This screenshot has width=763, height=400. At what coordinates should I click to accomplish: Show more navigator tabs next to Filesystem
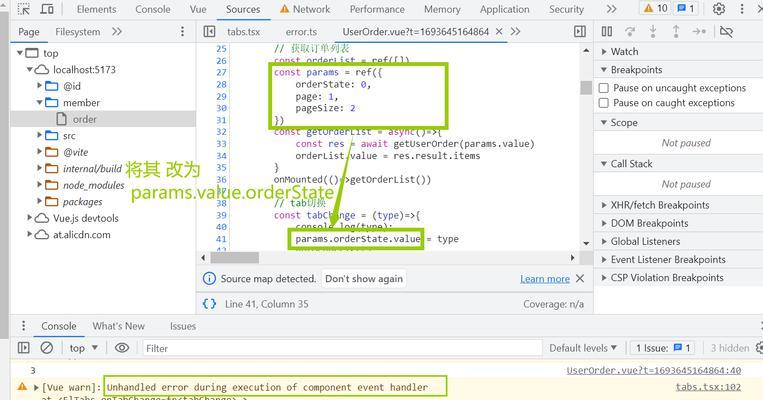click(x=117, y=32)
